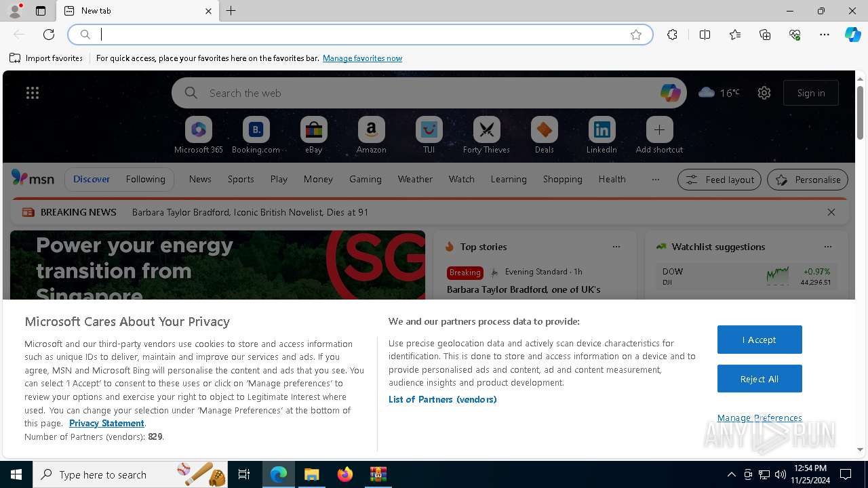Open Settings and more ellipsis menu
The width and height of the screenshot is (868, 488).
(x=825, y=35)
